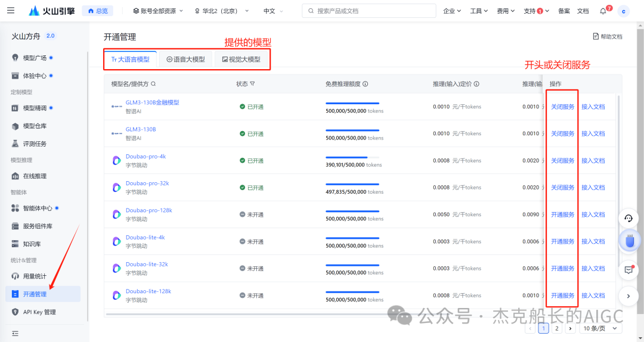Screen dimensions: 644x342
Task: Open the hamburger menu at top left
Action: (x=11, y=10)
